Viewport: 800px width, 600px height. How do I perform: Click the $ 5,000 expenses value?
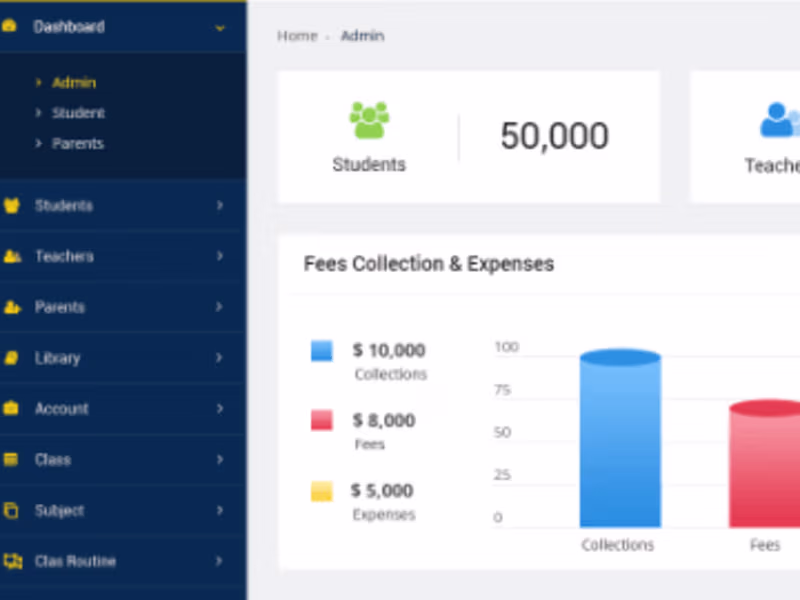[x=382, y=491]
